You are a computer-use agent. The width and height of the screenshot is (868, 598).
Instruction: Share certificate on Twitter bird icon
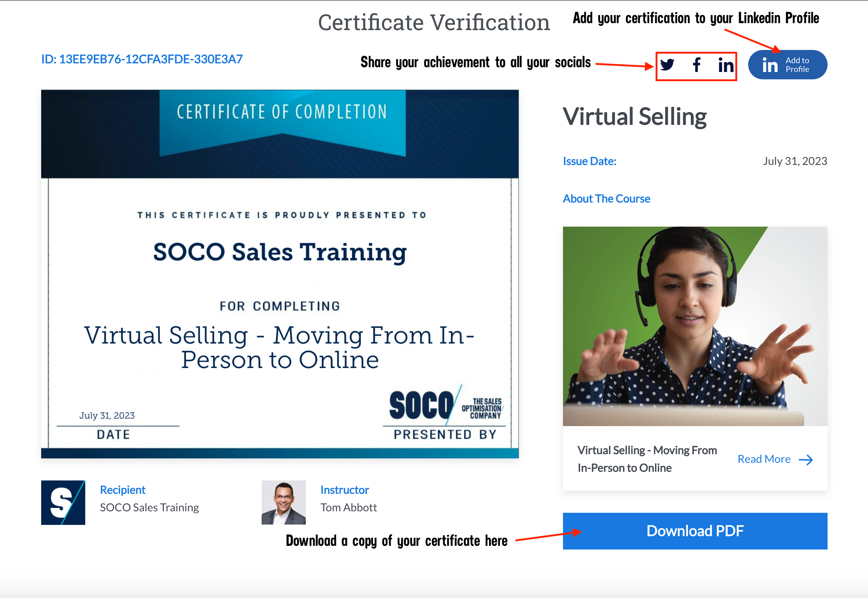coord(667,65)
